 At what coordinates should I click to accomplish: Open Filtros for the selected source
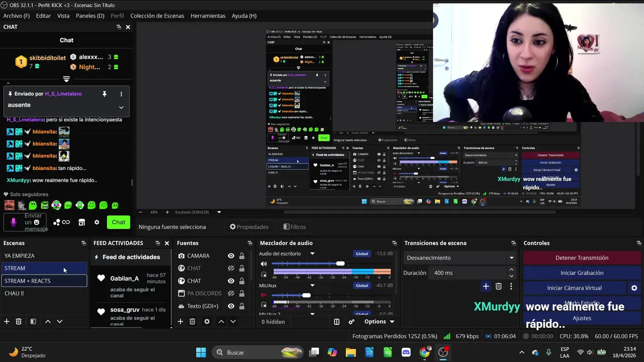click(x=295, y=227)
